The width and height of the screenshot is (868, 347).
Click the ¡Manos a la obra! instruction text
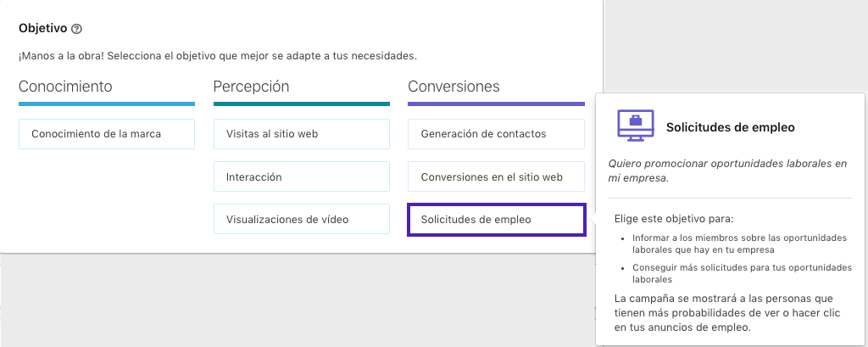(x=218, y=56)
